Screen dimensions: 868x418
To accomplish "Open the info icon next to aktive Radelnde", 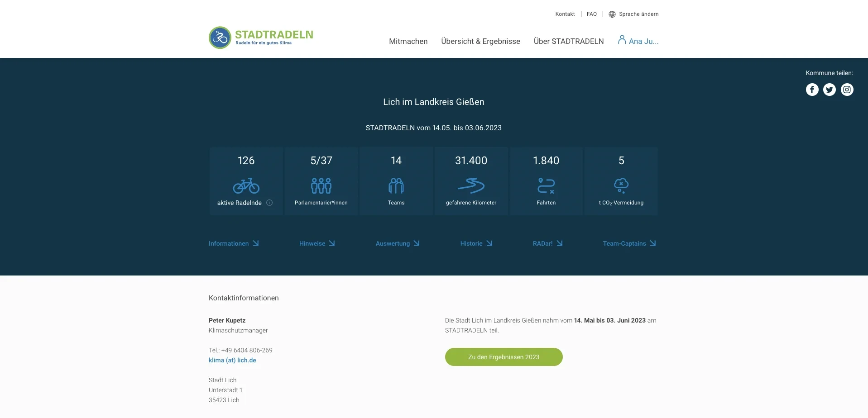I will (x=270, y=203).
